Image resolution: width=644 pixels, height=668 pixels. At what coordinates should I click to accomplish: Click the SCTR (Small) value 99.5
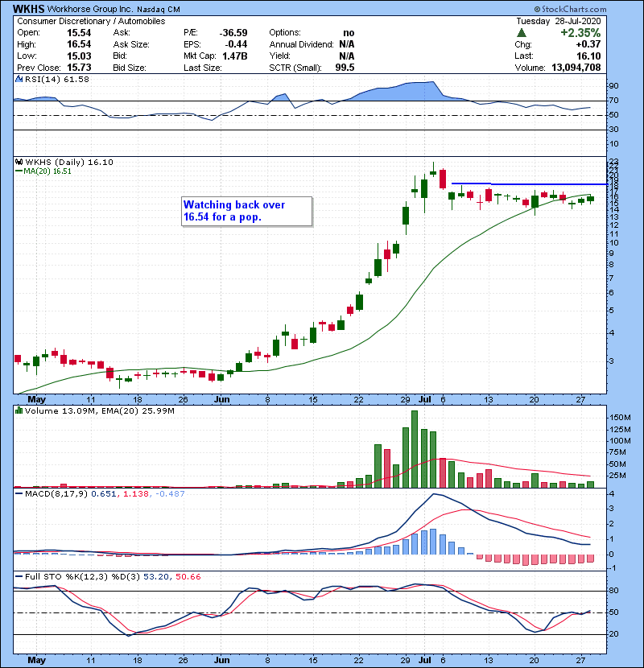345,68
